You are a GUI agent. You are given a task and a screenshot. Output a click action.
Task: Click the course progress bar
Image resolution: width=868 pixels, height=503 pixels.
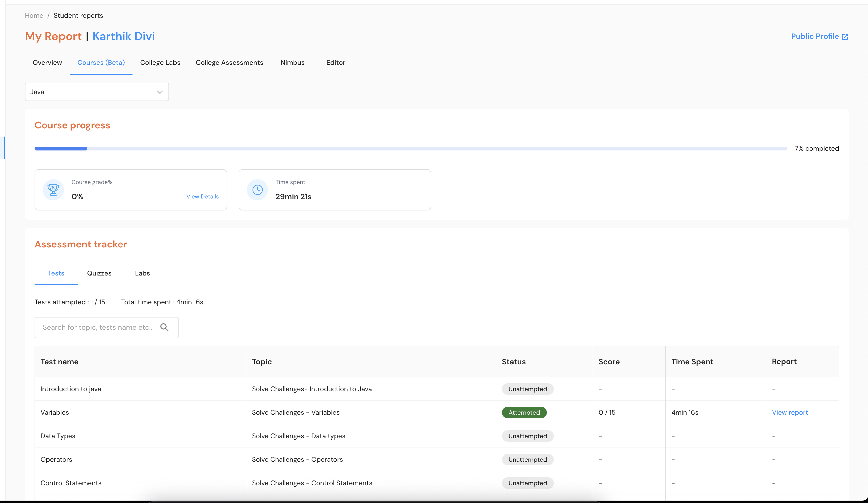pyautogui.click(x=410, y=148)
